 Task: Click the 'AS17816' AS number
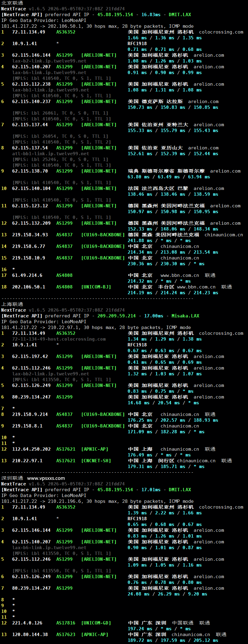pos(66,623)
